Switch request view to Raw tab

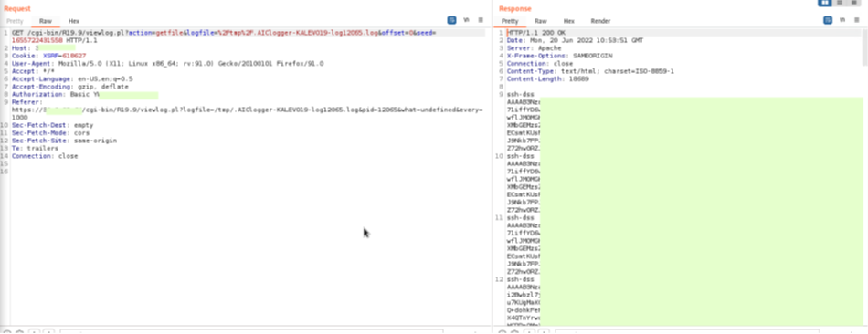pos(46,21)
